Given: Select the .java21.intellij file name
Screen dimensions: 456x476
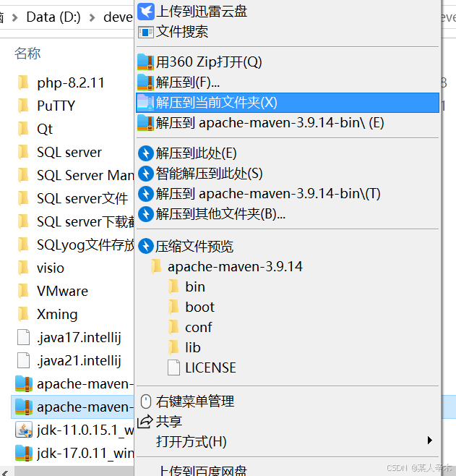Looking at the screenshot, I should click(x=79, y=361).
